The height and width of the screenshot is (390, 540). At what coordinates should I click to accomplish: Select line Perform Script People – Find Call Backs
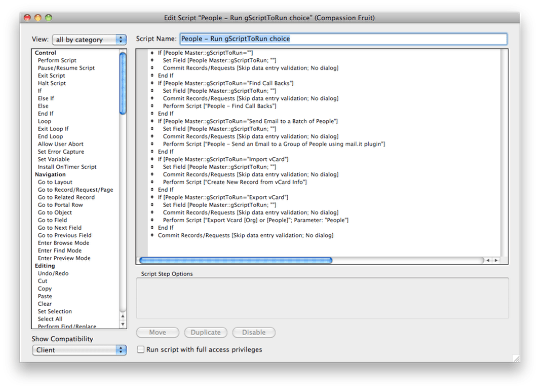[x=220, y=106]
